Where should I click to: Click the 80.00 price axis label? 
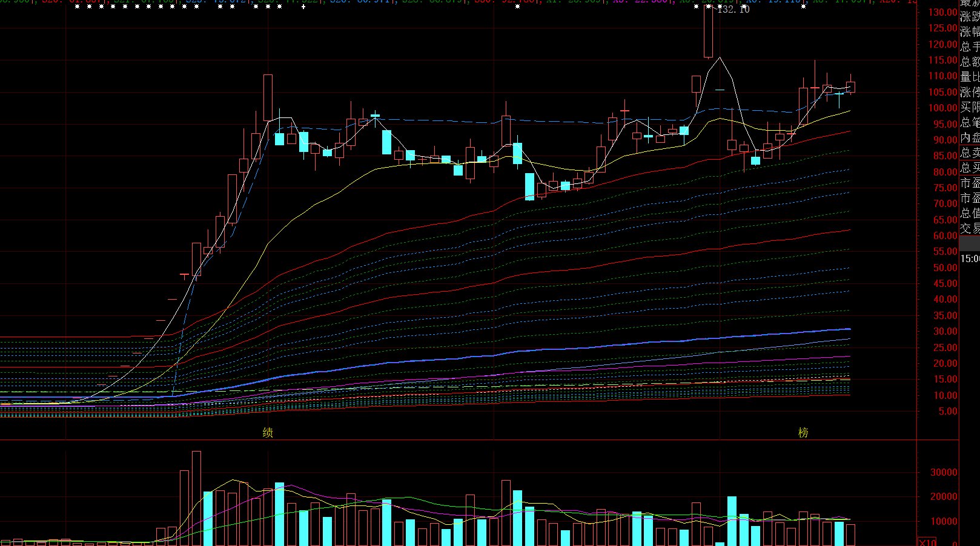(945, 172)
